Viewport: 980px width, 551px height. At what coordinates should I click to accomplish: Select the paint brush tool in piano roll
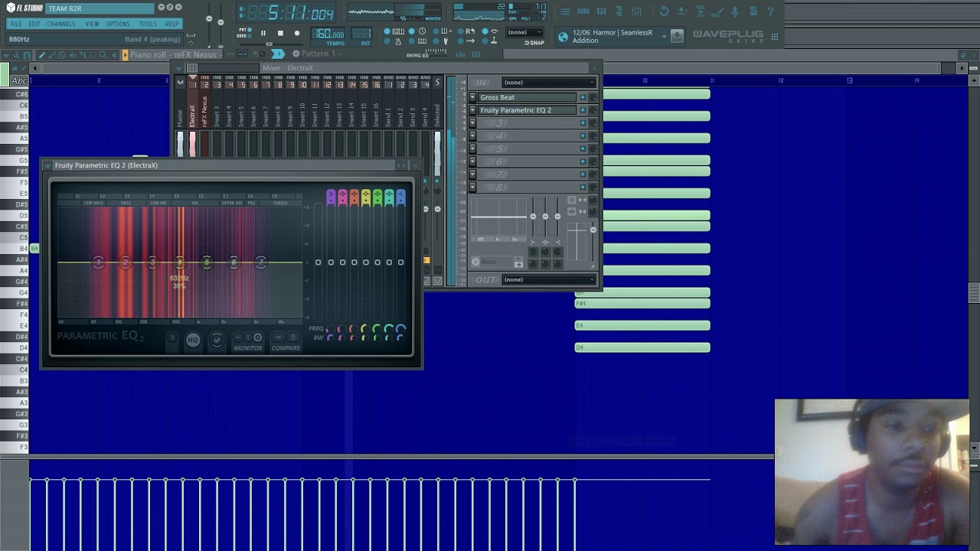click(52, 55)
